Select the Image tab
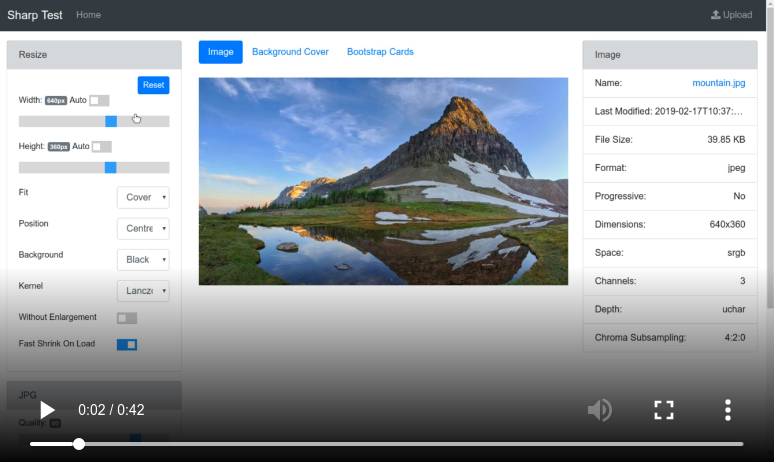The image size is (774, 462). (221, 52)
